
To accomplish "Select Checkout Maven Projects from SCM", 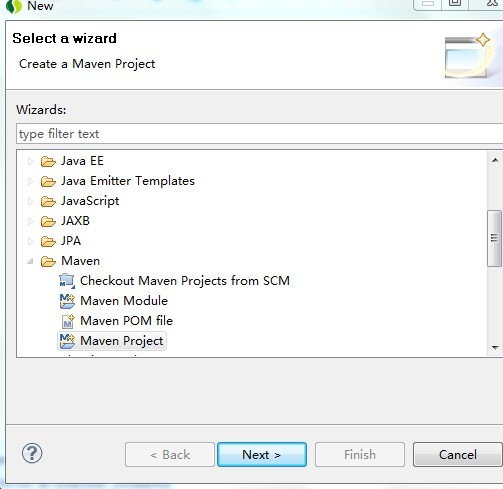I will point(185,281).
